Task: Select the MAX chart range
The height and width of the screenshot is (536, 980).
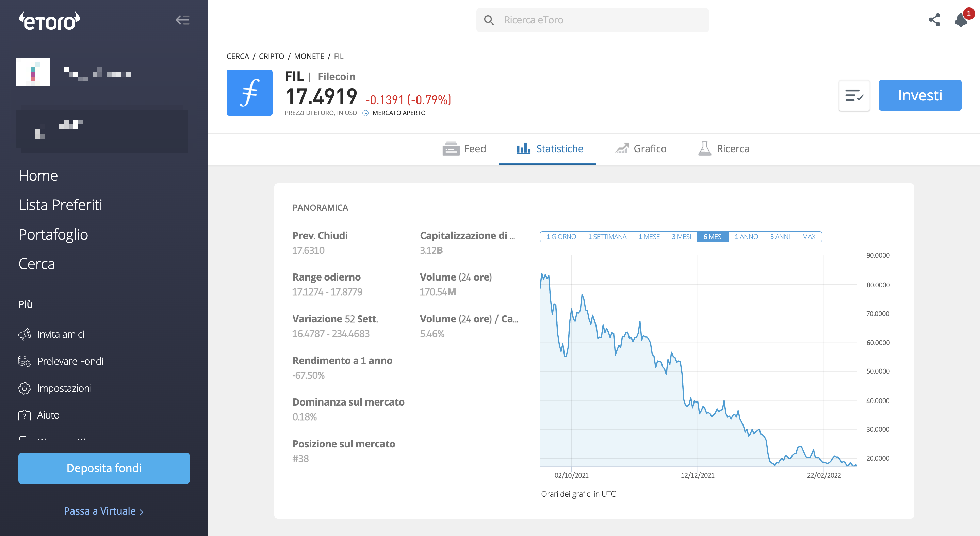Action: coord(809,237)
